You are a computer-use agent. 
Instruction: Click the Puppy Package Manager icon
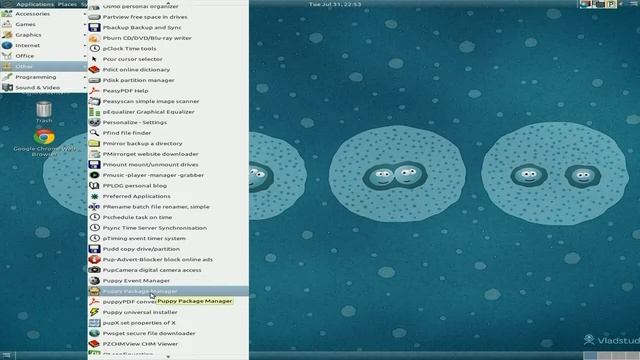coord(94,291)
